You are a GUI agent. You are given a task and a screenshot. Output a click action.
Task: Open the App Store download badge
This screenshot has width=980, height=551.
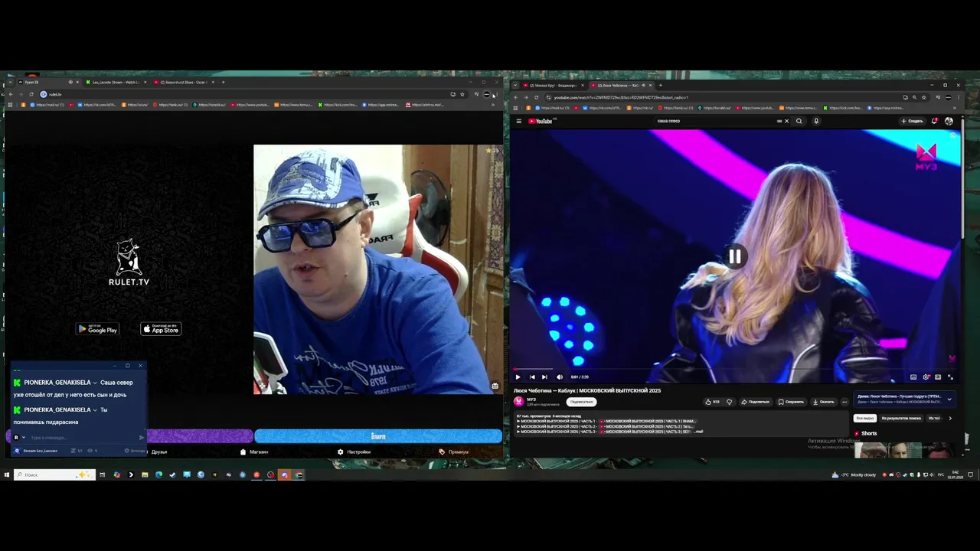point(161,329)
